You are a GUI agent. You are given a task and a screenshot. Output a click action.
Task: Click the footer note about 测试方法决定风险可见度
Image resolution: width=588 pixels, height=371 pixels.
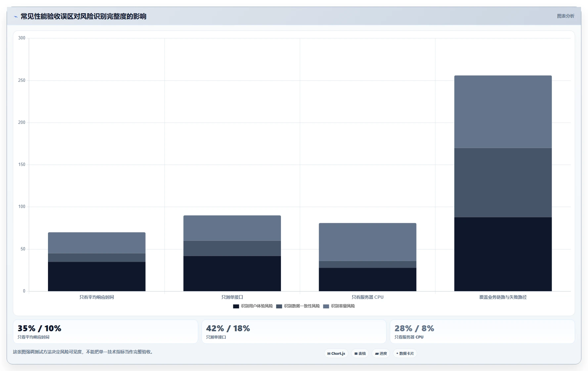click(83, 352)
